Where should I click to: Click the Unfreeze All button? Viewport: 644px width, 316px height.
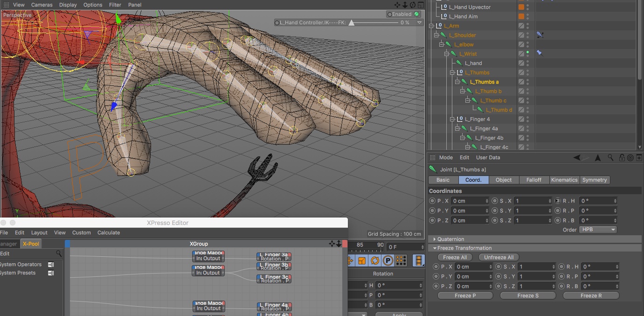pyautogui.click(x=499, y=257)
